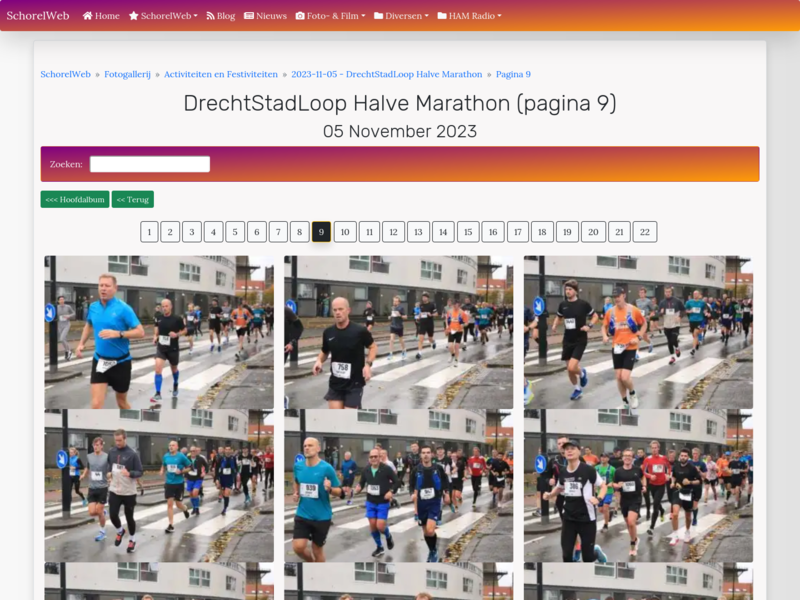The height and width of the screenshot is (600, 800).
Task: Open the HAM Radio menu
Action: click(469, 16)
